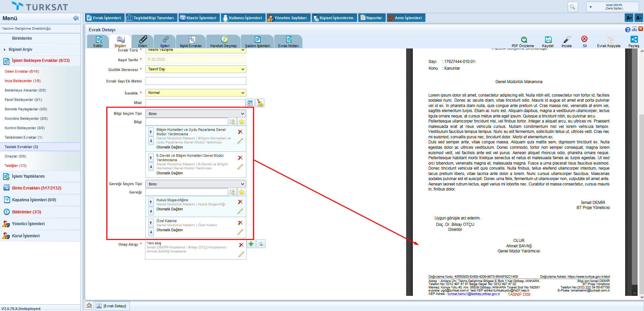
Task: Click the PDF Önizleme icon
Action: click(x=524, y=40)
